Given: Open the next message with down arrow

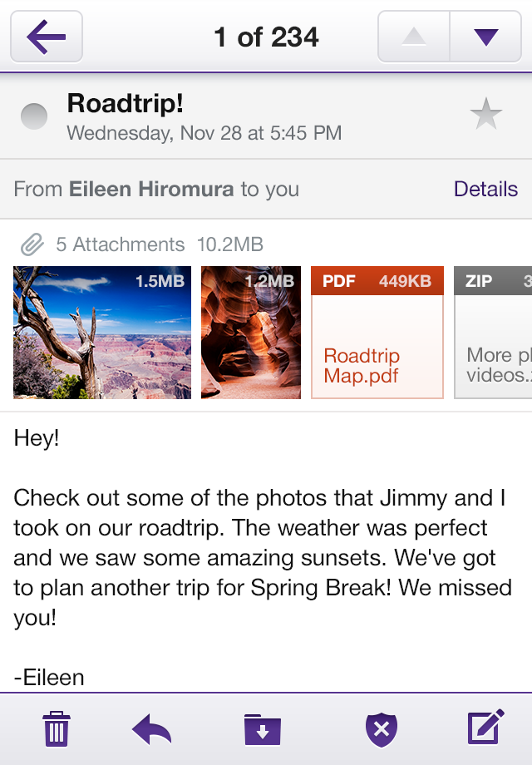Looking at the screenshot, I should pos(485,37).
